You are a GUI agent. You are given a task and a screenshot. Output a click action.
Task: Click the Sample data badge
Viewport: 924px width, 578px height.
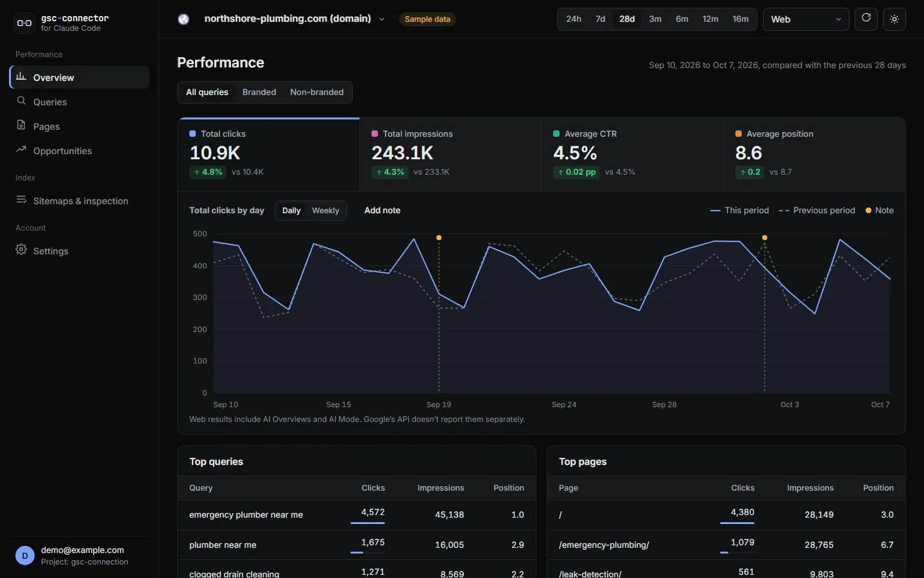pos(427,19)
